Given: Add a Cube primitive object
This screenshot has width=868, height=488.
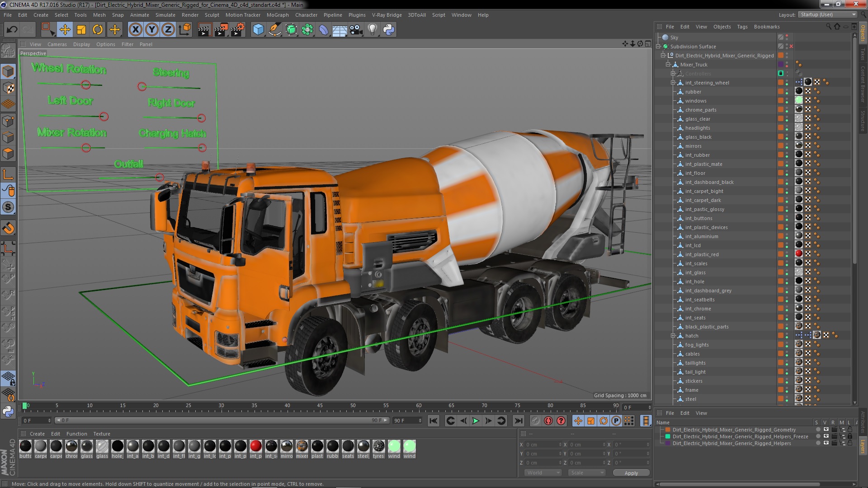Looking at the screenshot, I should click(258, 30).
